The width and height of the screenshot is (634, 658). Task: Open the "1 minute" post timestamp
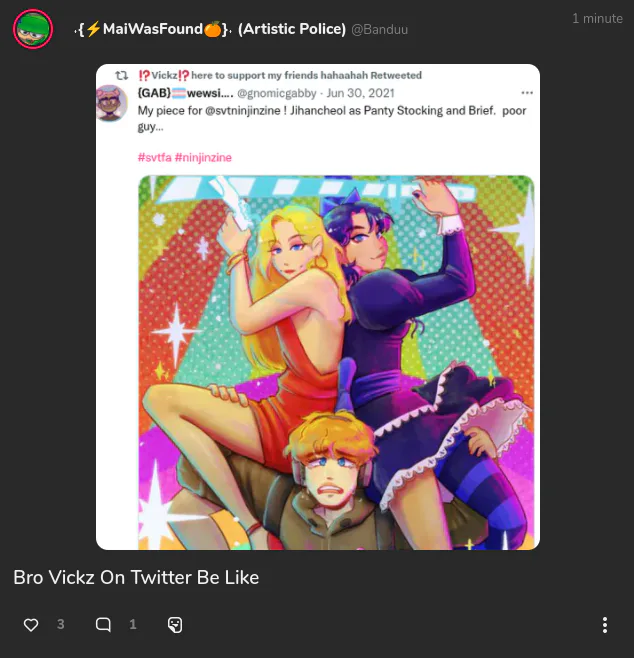tap(597, 19)
